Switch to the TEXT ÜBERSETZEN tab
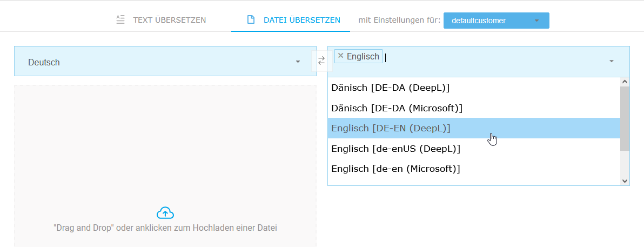Image resolution: width=644 pixels, height=247 pixels. coord(169,20)
